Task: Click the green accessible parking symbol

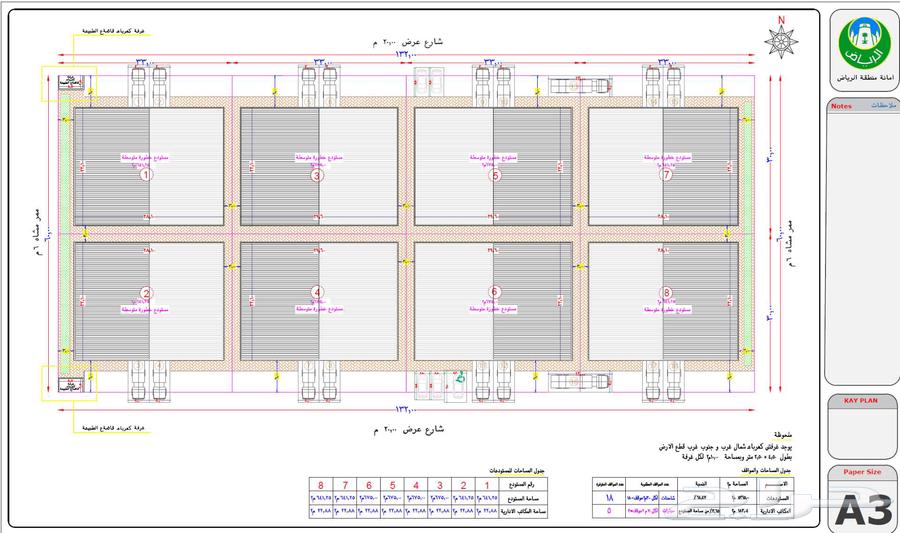Action: click(x=459, y=379)
